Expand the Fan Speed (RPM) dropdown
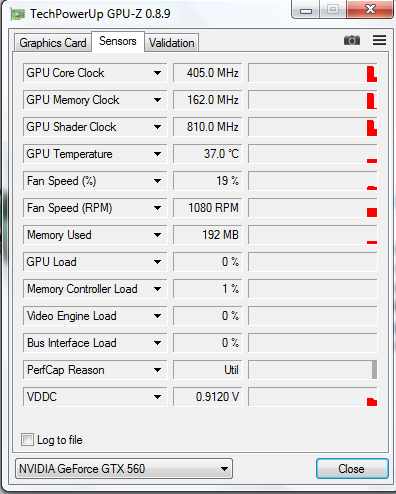396x494 pixels. (x=157, y=208)
